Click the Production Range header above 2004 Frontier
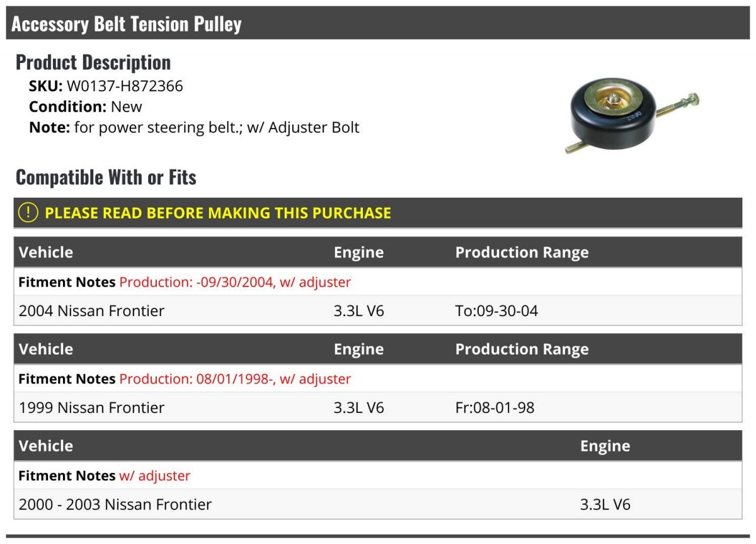 tap(522, 252)
